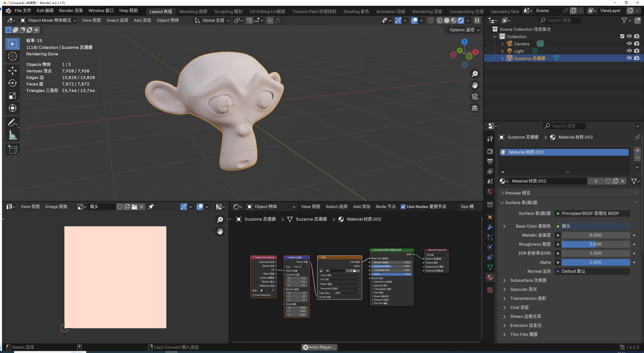This screenshot has height=353, width=644.
Task: Pin the image in the Image Editor
Action: pyautogui.click(x=151, y=207)
